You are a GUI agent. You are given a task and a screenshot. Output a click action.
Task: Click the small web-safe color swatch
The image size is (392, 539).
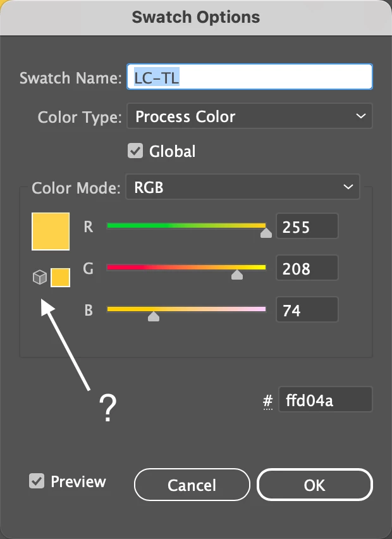click(x=60, y=277)
